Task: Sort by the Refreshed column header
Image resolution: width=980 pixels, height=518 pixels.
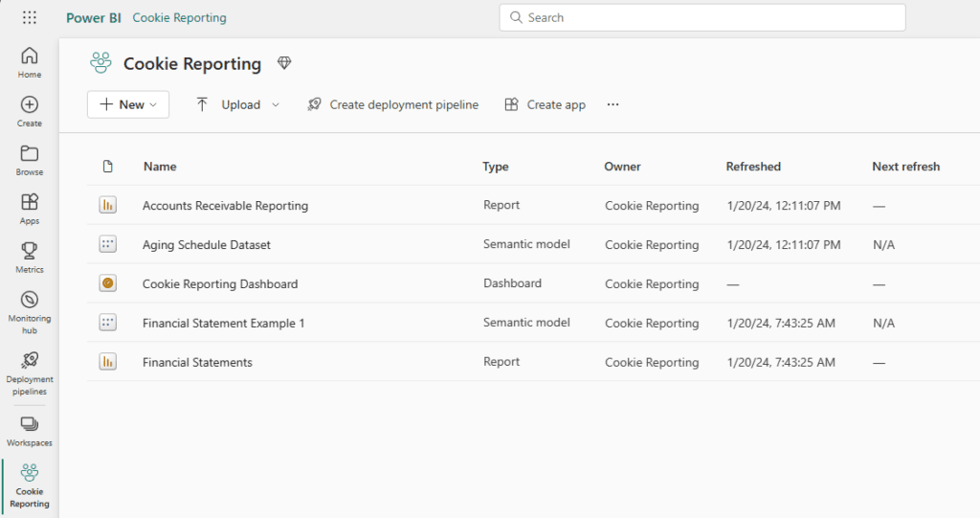Action: pos(753,167)
